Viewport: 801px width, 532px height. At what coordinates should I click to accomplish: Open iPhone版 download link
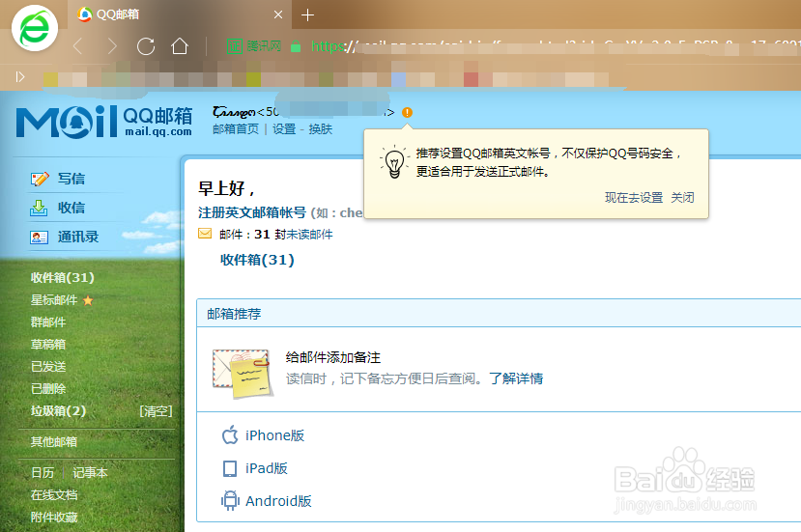[x=274, y=435]
